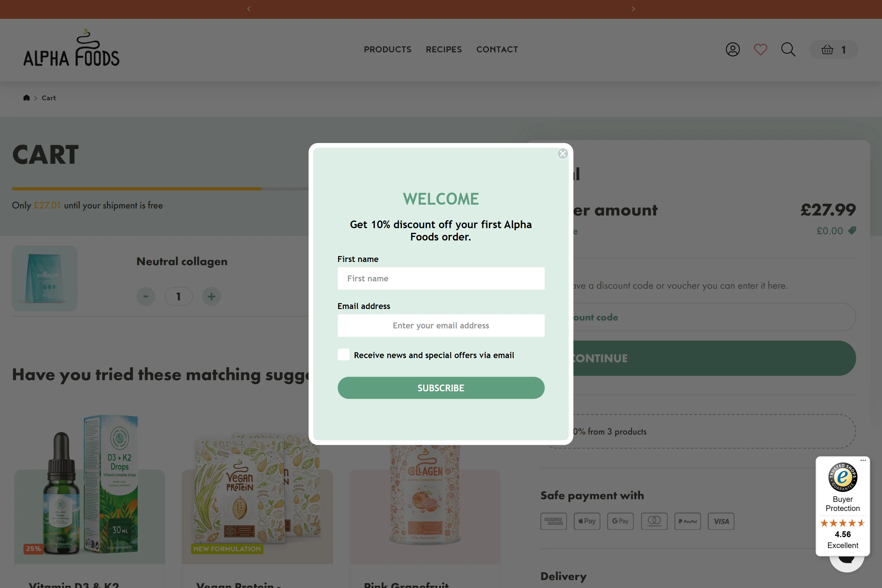Go to the Contact page

(x=497, y=49)
